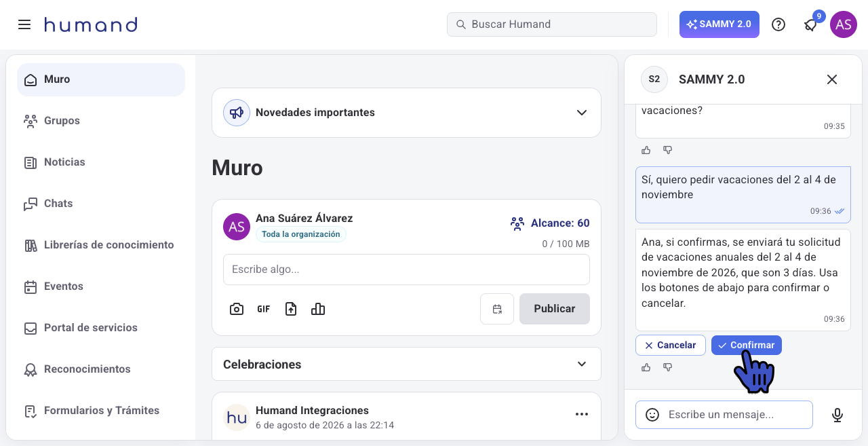The height and width of the screenshot is (446, 868).
Task: Attach a file using the upload icon
Action: pyautogui.click(x=291, y=310)
